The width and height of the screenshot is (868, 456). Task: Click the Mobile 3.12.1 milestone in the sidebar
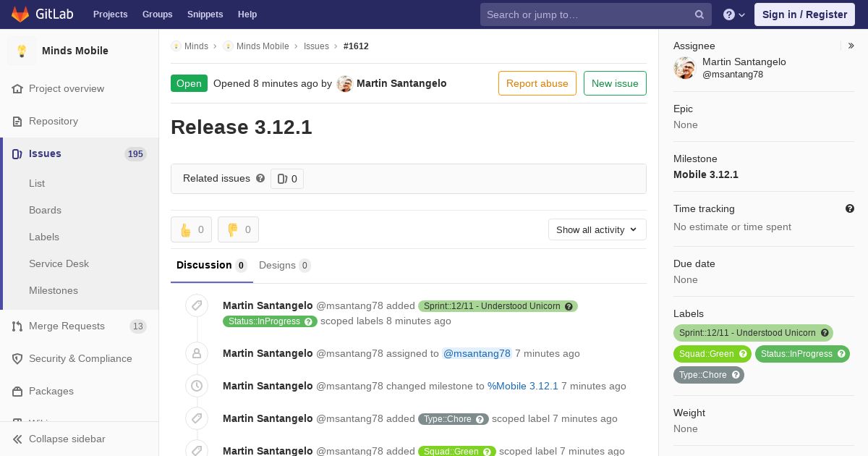pyautogui.click(x=706, y=174)
